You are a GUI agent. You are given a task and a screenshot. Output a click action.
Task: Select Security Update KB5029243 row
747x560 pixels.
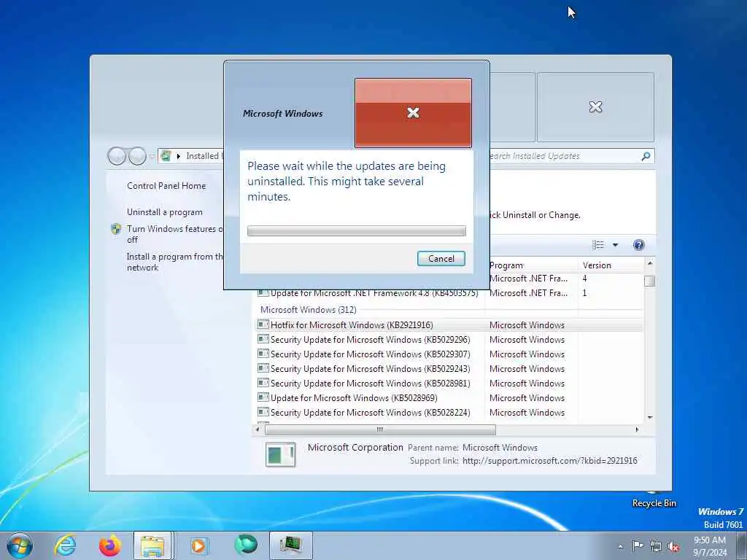tap(449, 368)
